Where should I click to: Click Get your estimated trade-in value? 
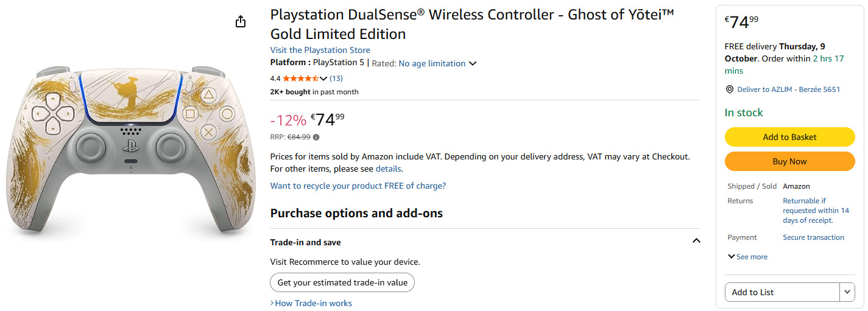point(342,282)
